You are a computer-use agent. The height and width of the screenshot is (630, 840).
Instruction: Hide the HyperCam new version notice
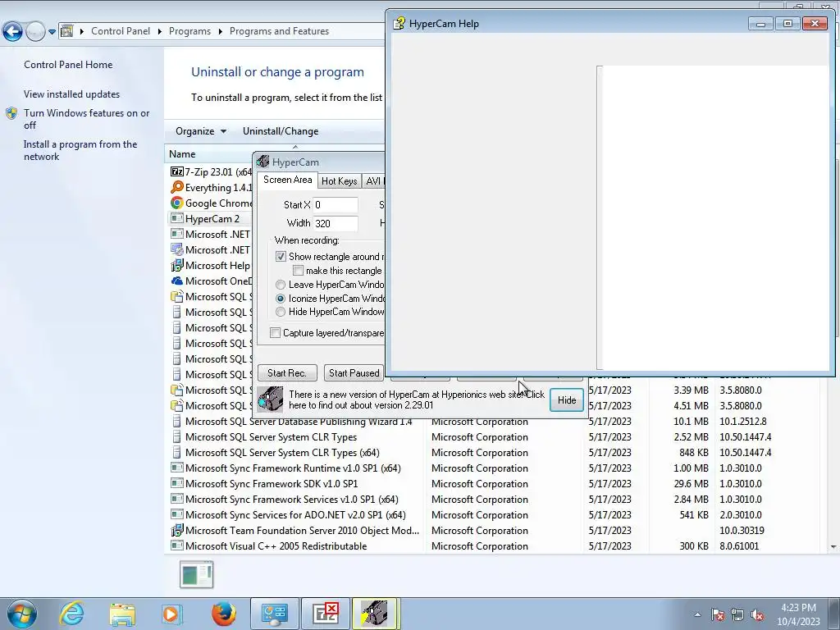pos(566,400)
